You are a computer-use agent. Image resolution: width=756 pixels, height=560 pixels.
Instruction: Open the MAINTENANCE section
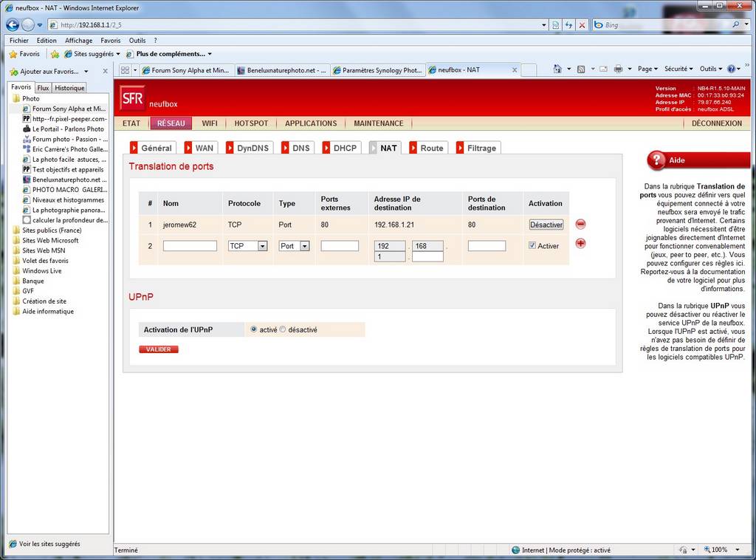tap(379, 123)
